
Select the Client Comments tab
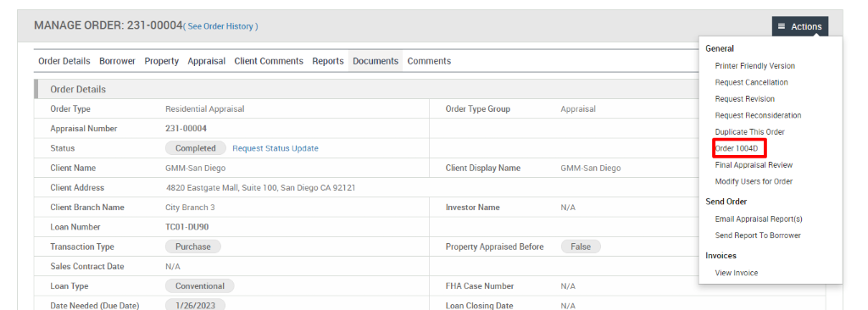click(x=269, y=61)
